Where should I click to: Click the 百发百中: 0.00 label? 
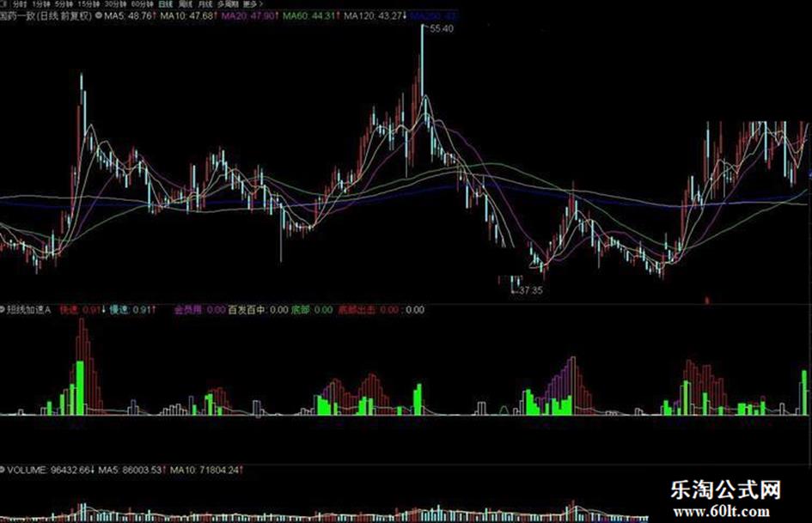(258, 310)
